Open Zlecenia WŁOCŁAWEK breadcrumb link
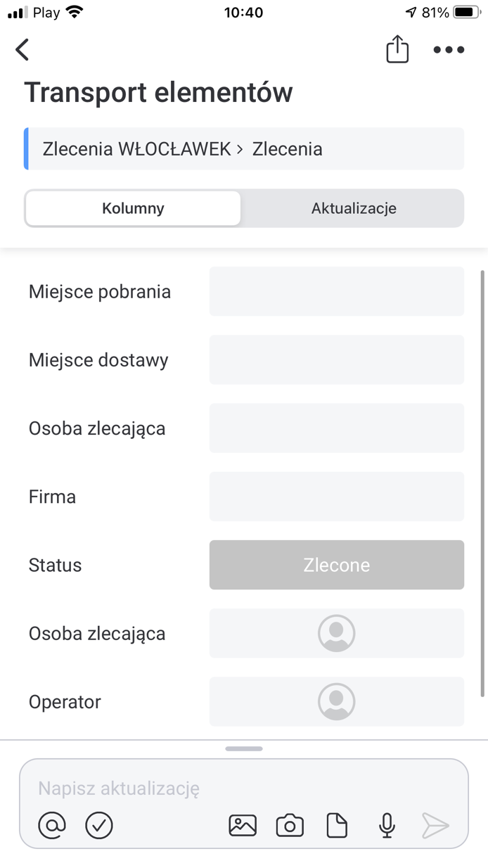The image size is (488, 868). point(136,149)
